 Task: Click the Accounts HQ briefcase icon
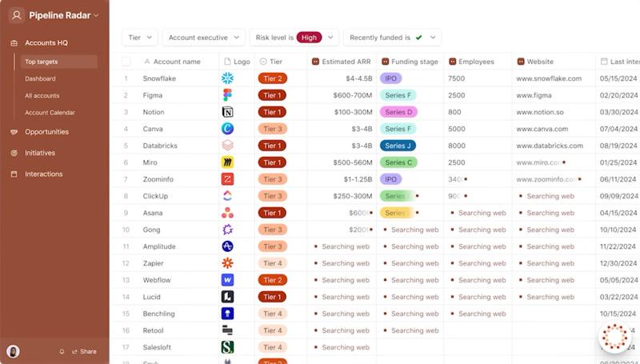click(14, 43)
